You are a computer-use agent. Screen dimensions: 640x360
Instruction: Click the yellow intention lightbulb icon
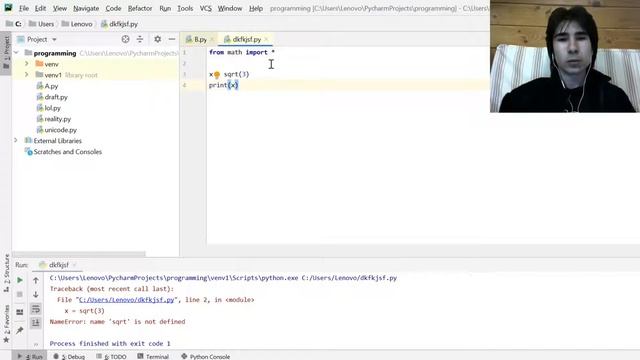tap(217, 75)
